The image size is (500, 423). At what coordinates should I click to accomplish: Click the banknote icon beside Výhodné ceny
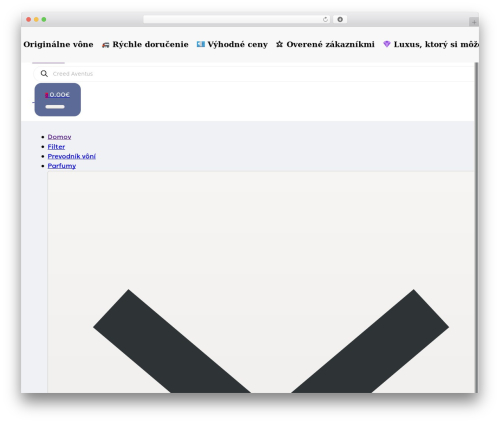pos(201,44)
